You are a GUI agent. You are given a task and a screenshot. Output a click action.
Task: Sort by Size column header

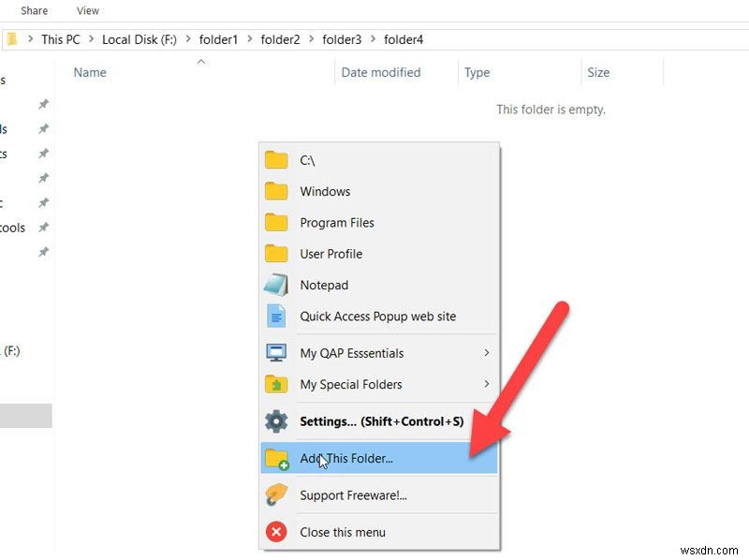(598, 73)
